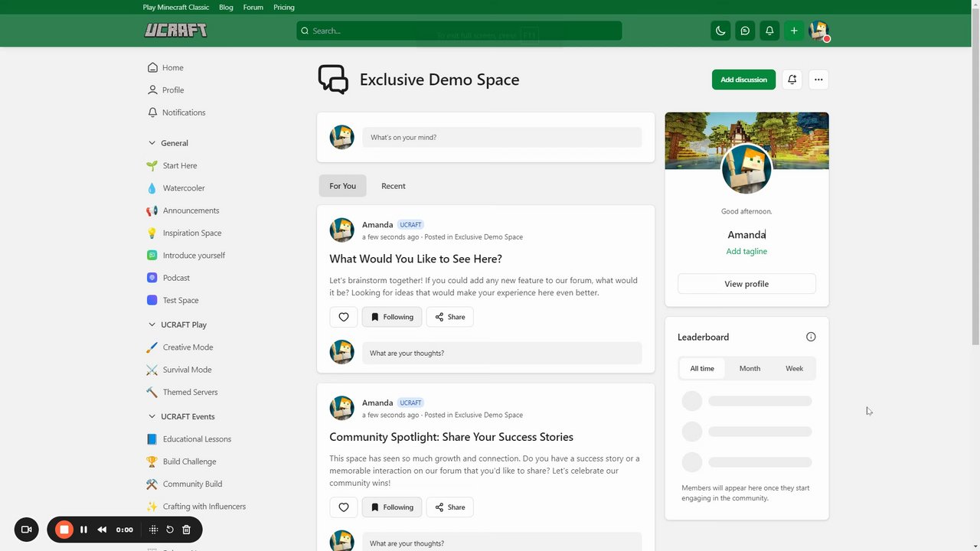Screen dimensions: 980x551
Task: Restart the recording
Action: coord(170,530)
